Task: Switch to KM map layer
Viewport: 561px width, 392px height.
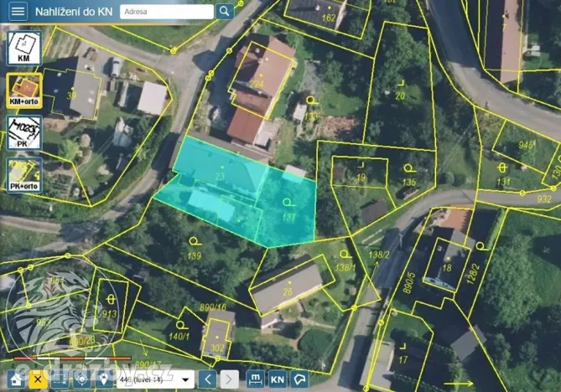Action: [23, 48]
